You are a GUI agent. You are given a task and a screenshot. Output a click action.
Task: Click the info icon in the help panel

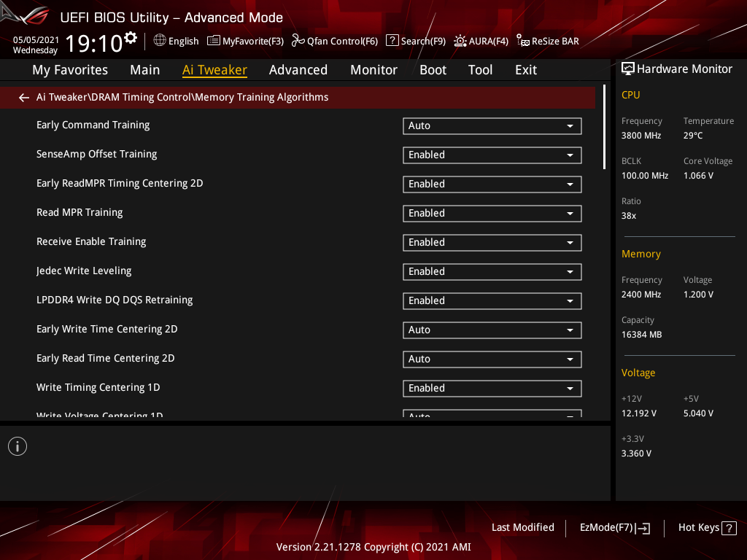click(18, 447)
